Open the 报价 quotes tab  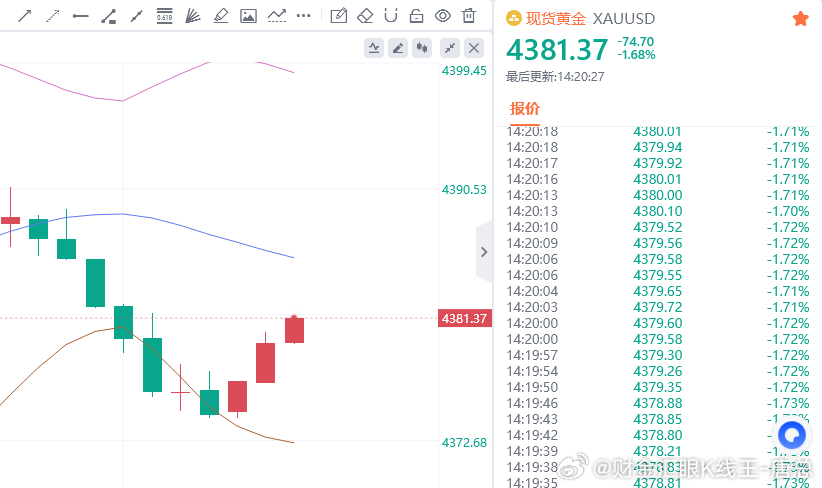(525, 109)
